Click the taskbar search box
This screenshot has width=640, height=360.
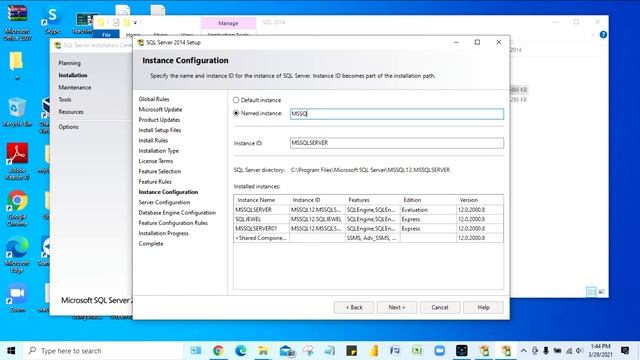103,351
